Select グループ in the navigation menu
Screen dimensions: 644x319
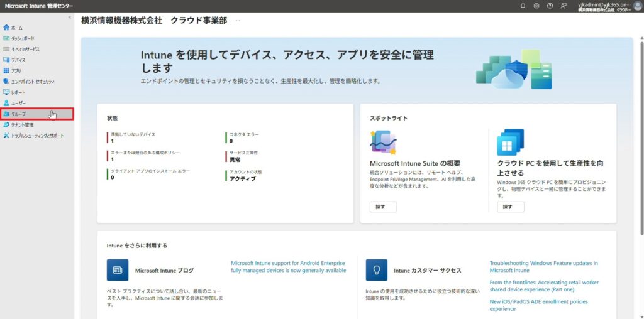point(19,114)
